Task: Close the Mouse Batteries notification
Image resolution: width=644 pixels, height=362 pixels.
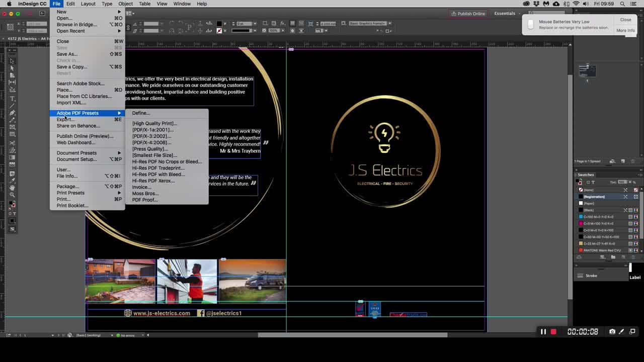Action: [x=625, y=20]
